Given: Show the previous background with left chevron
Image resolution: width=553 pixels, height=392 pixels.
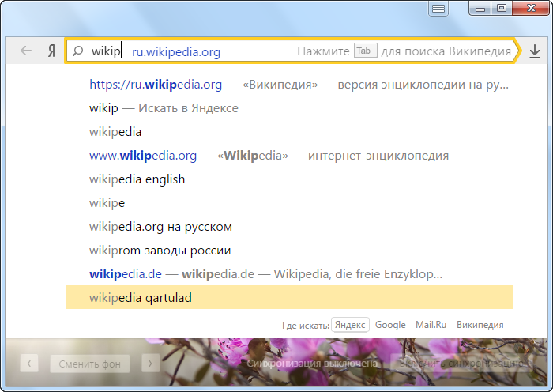Looking at the screenshot, I should coord(29,364).
